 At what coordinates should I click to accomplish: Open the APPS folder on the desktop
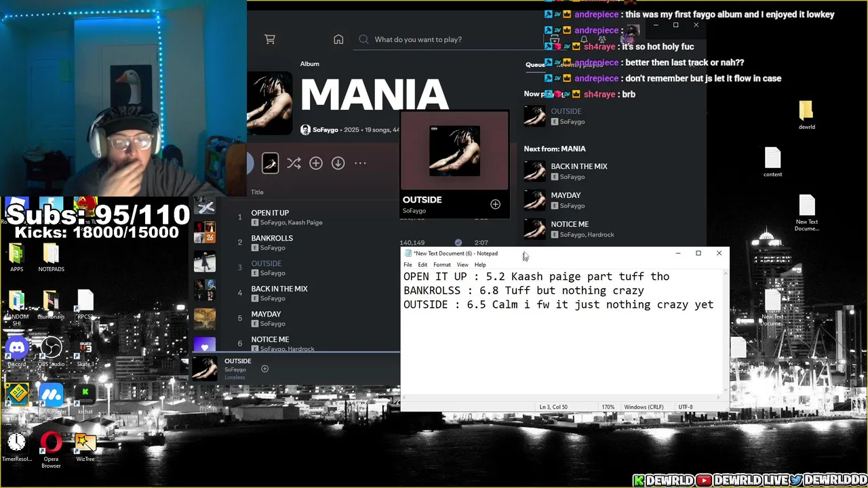(x=16, y=258)
